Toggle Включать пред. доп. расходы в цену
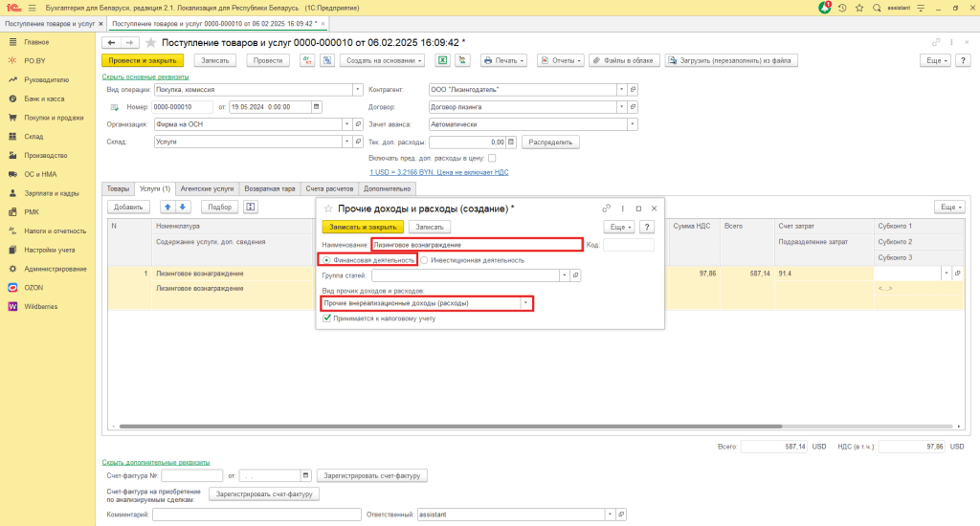Viewport: 980px width, 526px height. [x=492, y=158]
